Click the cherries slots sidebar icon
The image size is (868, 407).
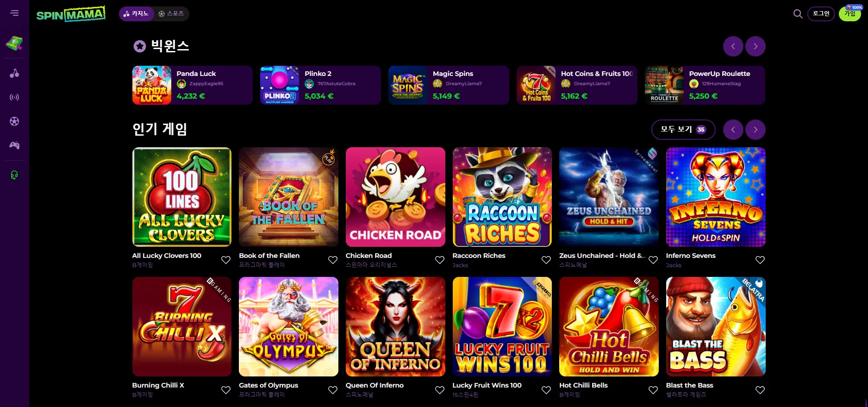pyautogui.click(x=14, y=73)
